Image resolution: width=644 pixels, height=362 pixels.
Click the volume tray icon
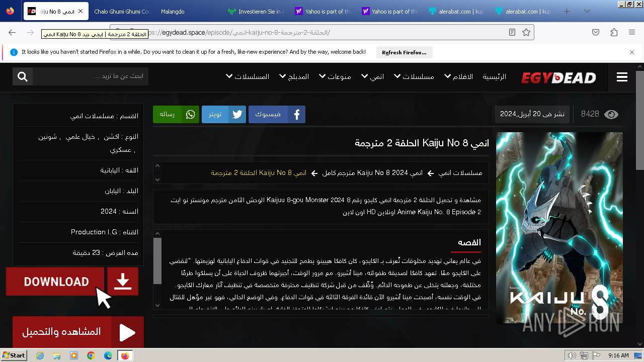(x=572, y=355)
